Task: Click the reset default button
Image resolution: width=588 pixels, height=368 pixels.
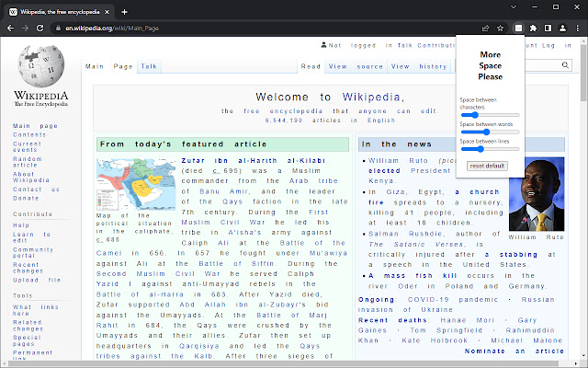Action: point(487,166)
